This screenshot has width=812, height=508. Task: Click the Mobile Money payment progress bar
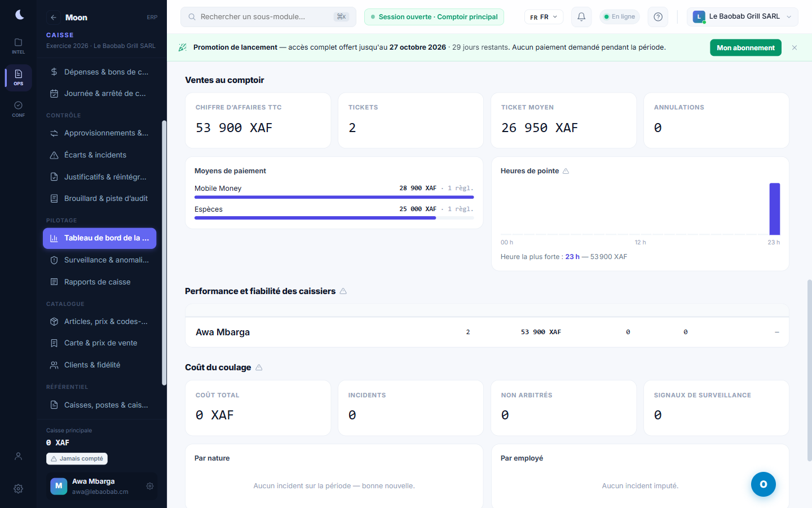[334, 197]
